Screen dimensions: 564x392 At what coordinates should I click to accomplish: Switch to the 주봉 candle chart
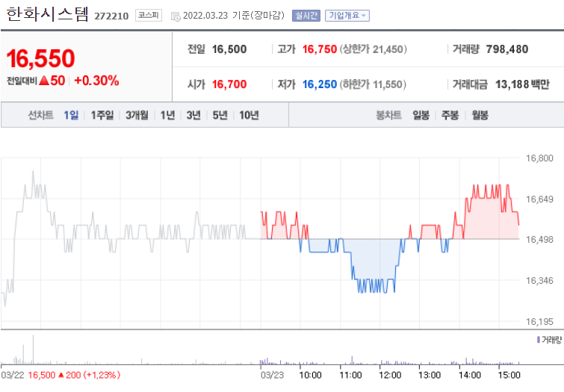pos(450,115)
